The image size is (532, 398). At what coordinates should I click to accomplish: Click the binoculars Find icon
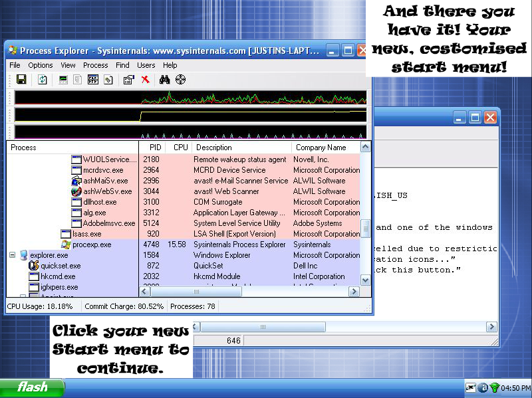point(164,80)
